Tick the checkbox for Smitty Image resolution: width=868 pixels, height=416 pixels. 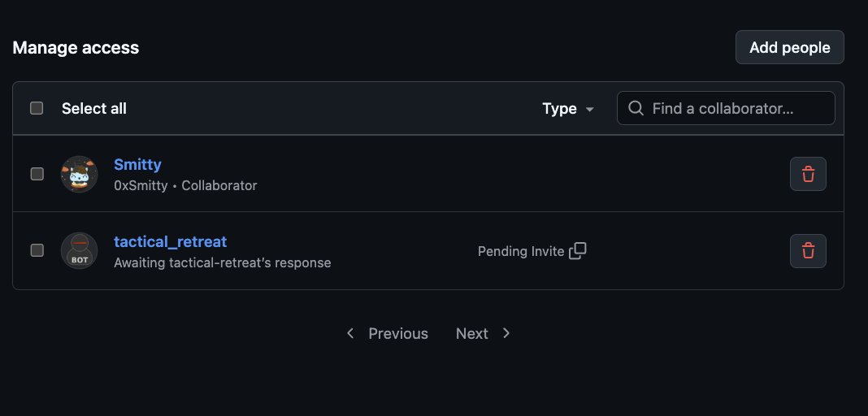click(37, 174)
